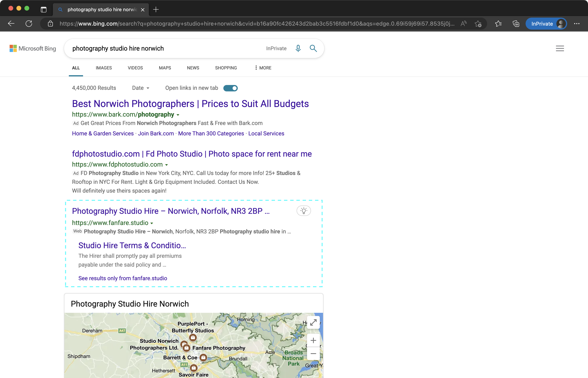This screenshot has width=588, height=378.
Task: Click the address bar lock icon
Action: tap(50, 24)
